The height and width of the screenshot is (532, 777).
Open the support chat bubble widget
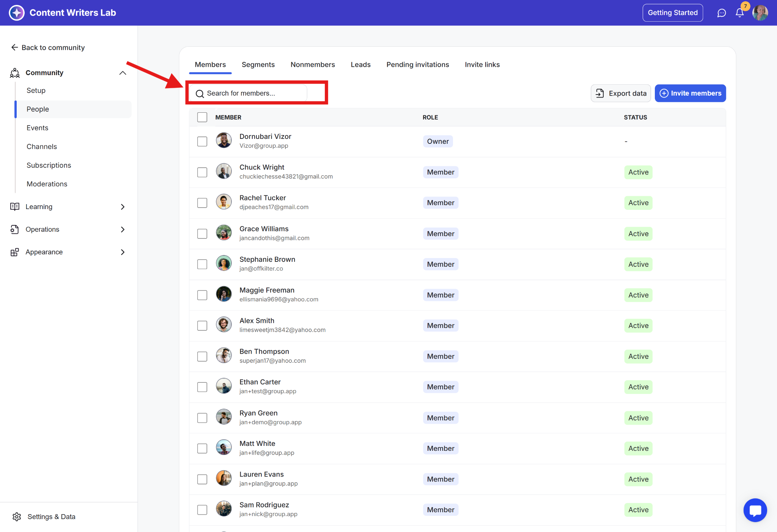[x=755, y=510]
